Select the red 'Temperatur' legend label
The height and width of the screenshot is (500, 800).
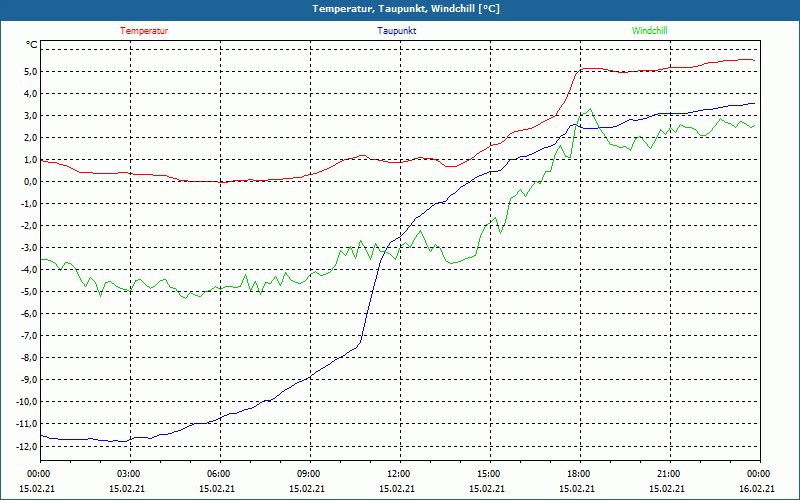pyautogui.click(x=144, y=31)
